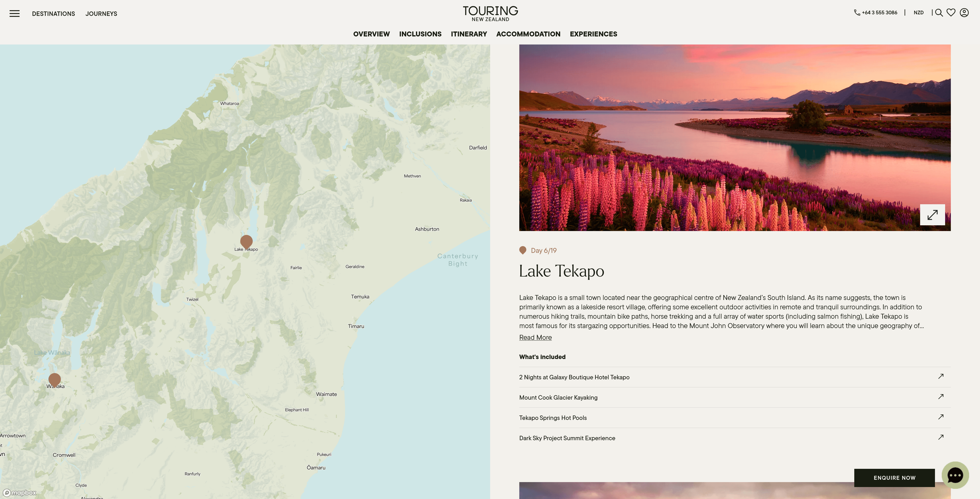Select the Lake Tekapo map pin

(246, 241)
